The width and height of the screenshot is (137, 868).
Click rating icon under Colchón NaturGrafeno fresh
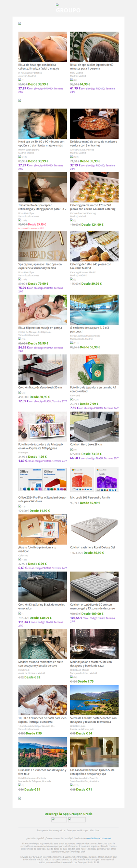(x=20, y=392)
